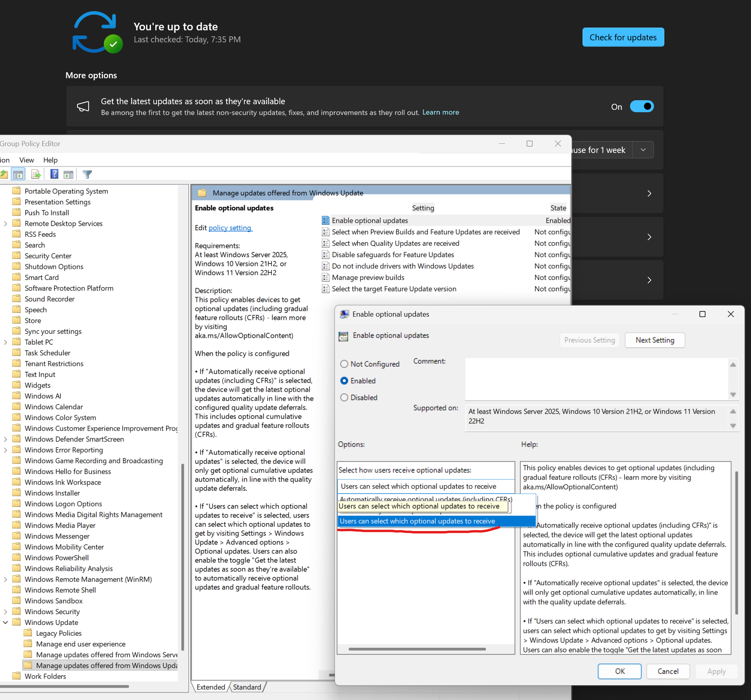This screenshot has height=700, width=751.
Task: Click inside the Comment text box
Action: click(x=597, y=379)
